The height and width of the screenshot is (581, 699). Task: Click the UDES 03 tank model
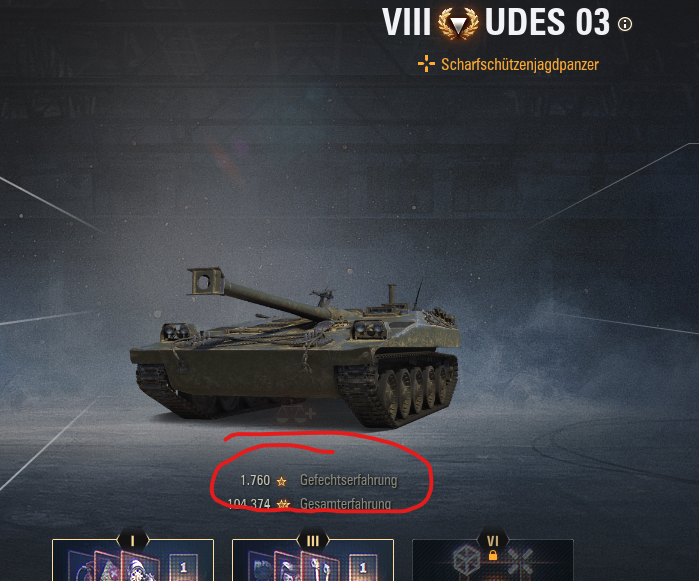coord(295,348)
